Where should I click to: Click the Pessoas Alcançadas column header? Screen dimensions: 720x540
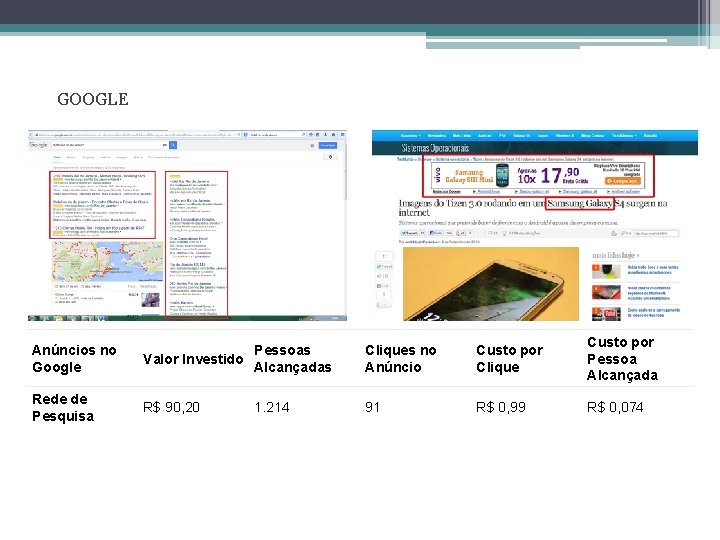pyautogui.click(x=292, y=359)
